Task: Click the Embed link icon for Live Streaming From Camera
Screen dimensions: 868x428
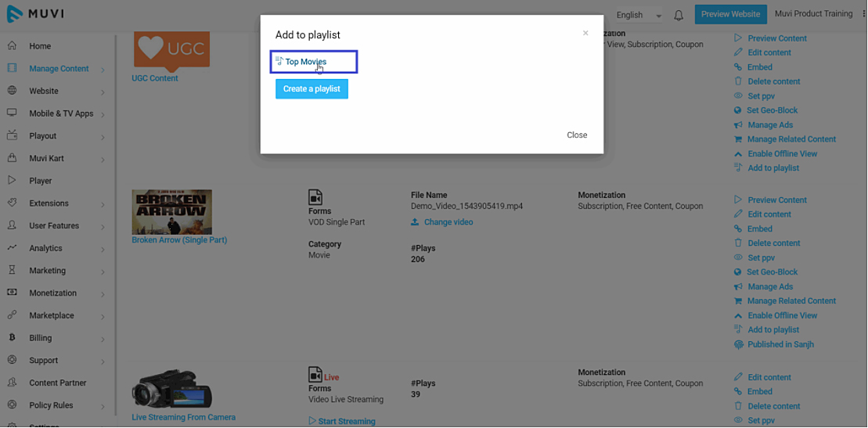Action: point(738,391)
